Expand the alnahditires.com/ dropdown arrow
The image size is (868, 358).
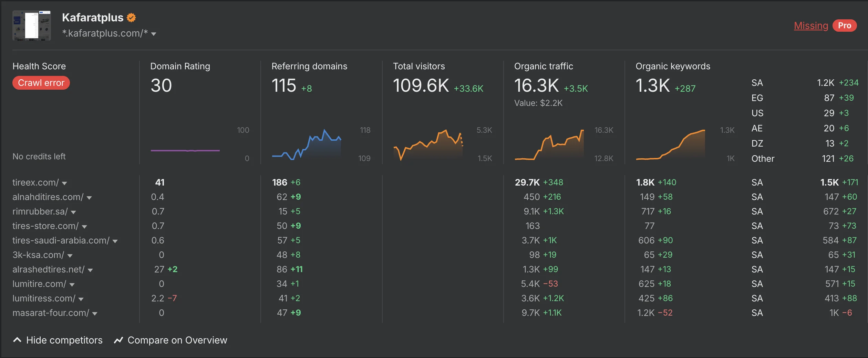89,198
